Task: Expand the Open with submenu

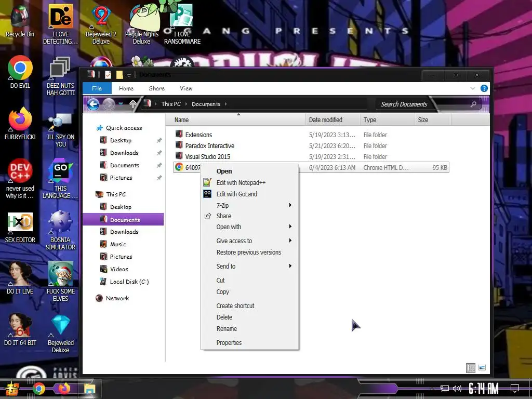Action: click(x=250, y=227)
